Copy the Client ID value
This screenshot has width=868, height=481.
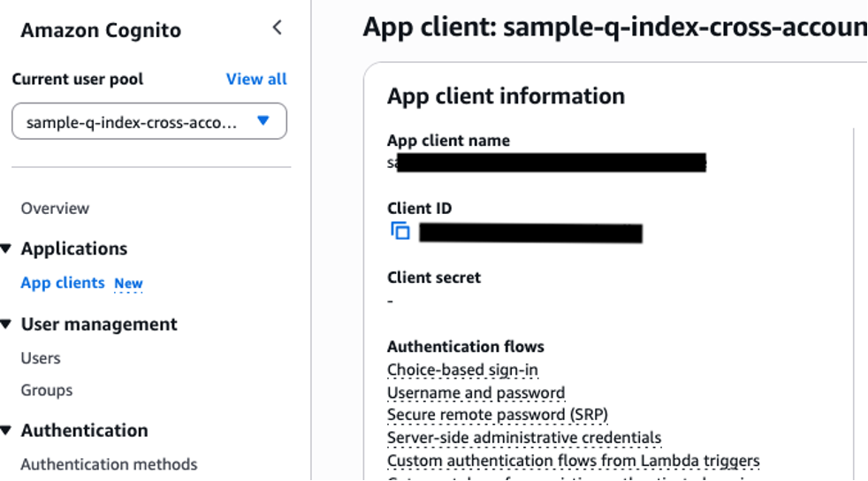pyautogui.click(x=400, y=231)
